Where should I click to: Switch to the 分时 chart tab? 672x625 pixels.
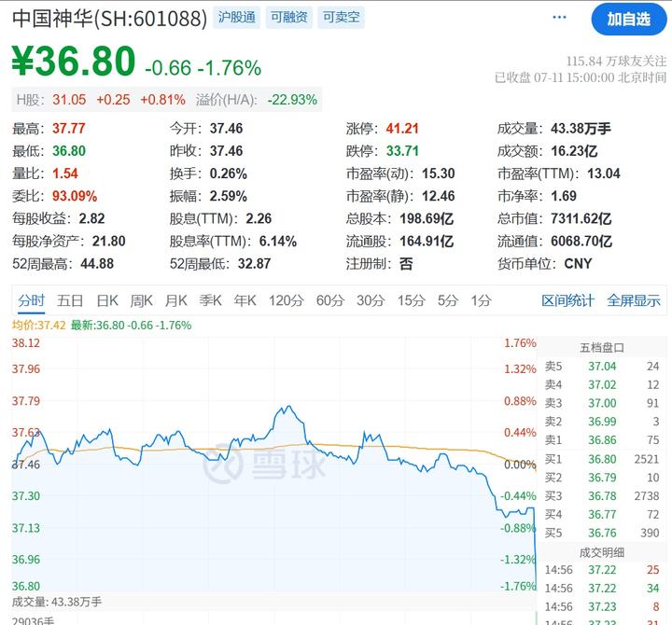(31, 300)
